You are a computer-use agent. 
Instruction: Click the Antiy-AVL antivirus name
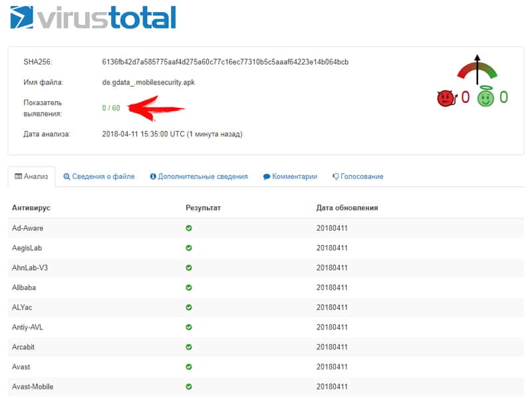[x=27, y=327]
